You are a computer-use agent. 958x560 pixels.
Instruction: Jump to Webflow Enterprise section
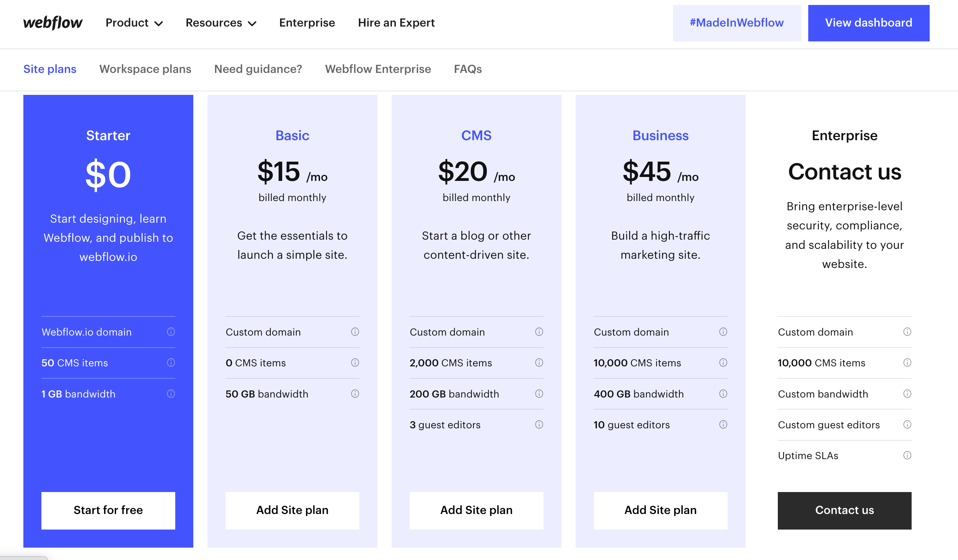click(378, 69)
